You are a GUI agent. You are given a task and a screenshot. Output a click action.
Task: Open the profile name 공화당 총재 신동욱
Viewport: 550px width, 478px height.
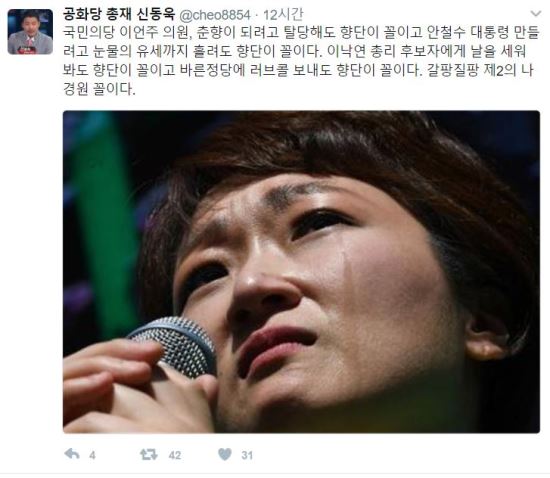pos(119,14)
